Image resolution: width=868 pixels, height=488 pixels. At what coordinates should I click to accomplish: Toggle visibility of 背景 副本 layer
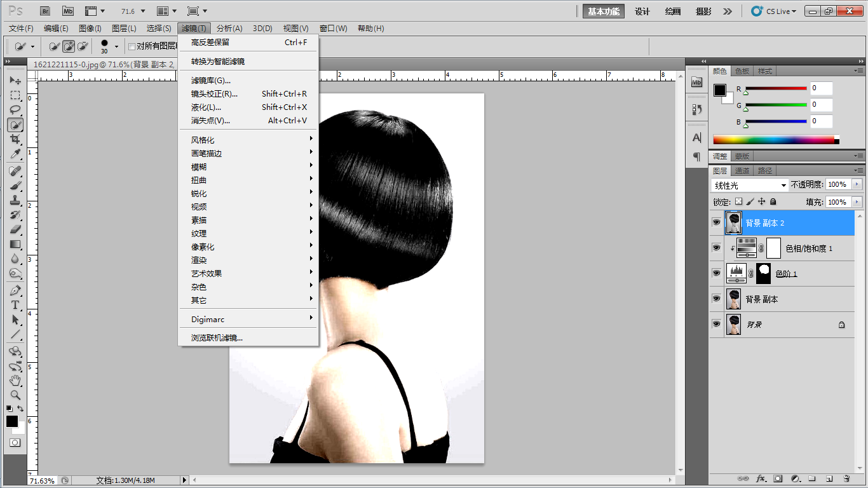pos(716,299)
